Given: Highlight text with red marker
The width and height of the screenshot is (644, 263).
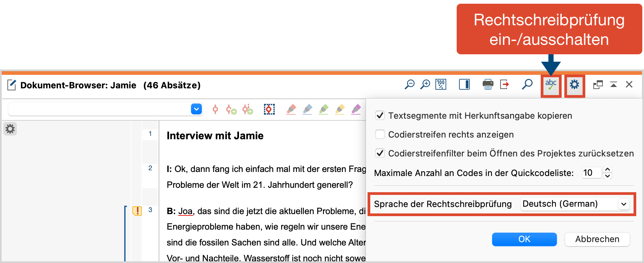Looking at the screenshot, I should (x=291, y=109).
